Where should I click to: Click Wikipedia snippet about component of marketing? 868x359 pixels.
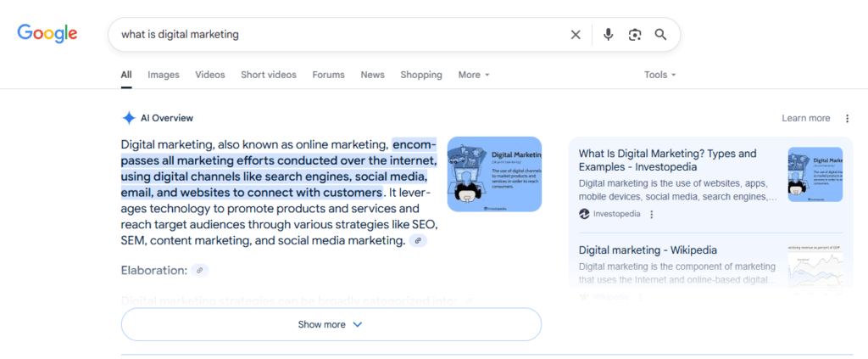click(x=677, y=273)
